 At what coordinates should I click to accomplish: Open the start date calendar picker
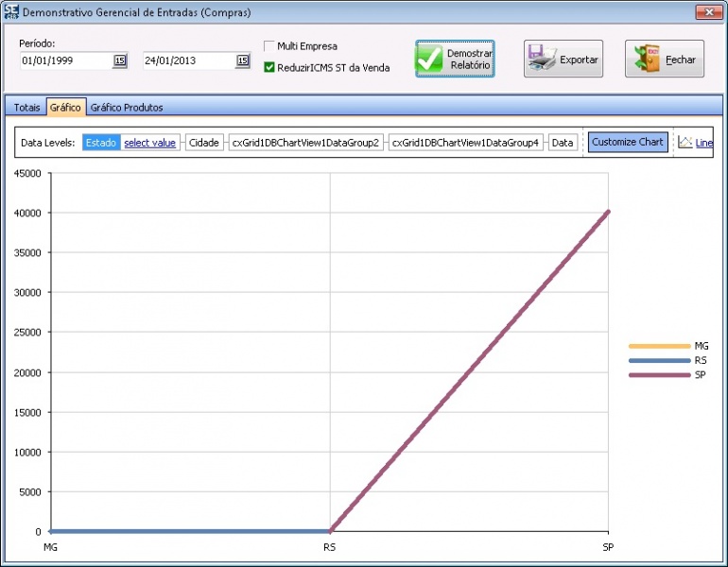point(120,60)
